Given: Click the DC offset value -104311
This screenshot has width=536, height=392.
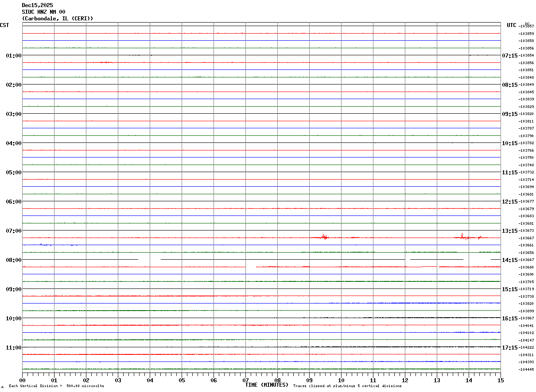Looking at the screenshot, I should pos(526,354).
